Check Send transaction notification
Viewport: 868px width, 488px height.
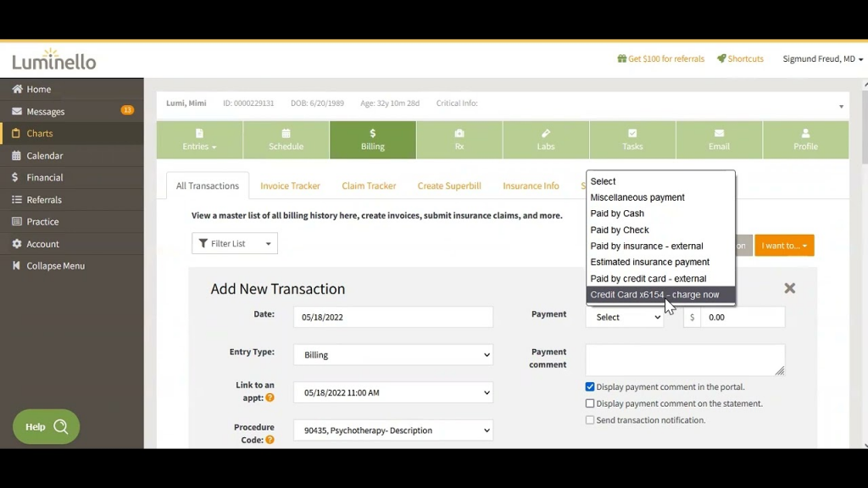pos(590,419)
